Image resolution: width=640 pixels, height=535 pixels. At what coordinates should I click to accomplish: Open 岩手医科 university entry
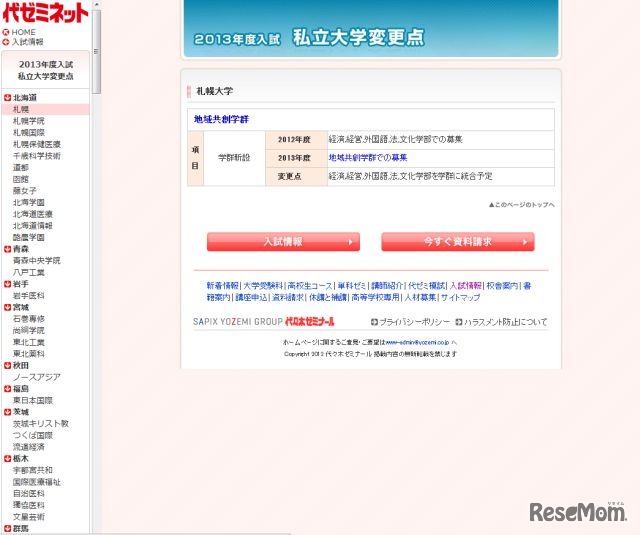click(x=29, y=295)
